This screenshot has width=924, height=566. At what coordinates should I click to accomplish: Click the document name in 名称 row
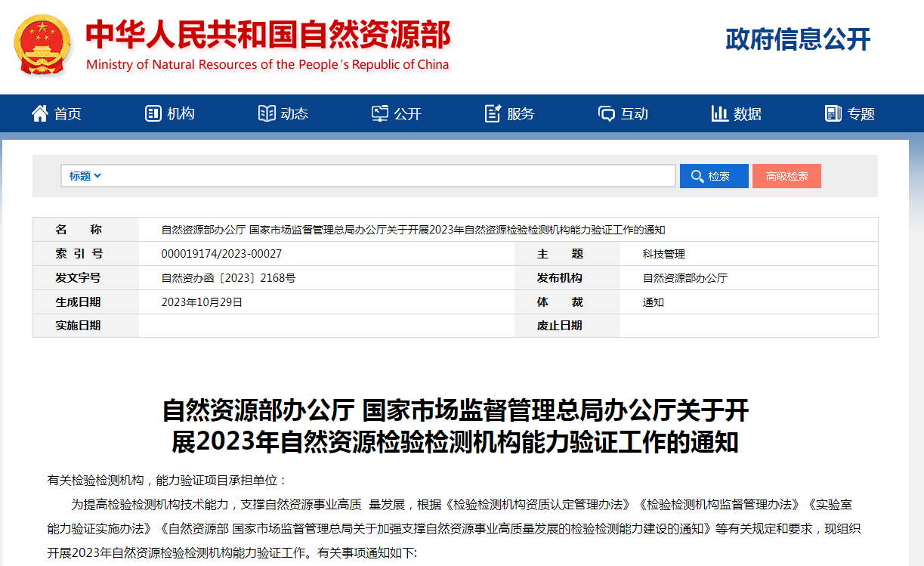(413, 230)
